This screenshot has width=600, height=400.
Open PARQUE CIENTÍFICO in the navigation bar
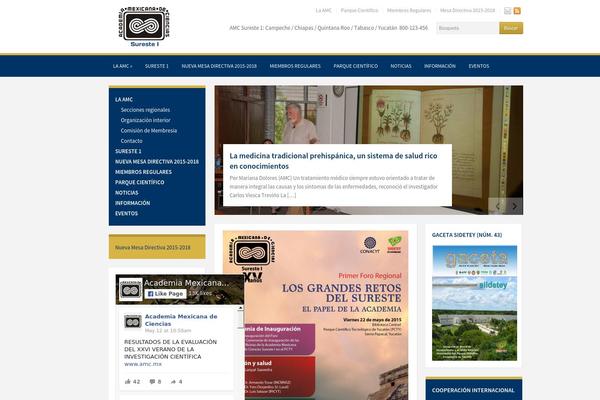click(355, 66)
